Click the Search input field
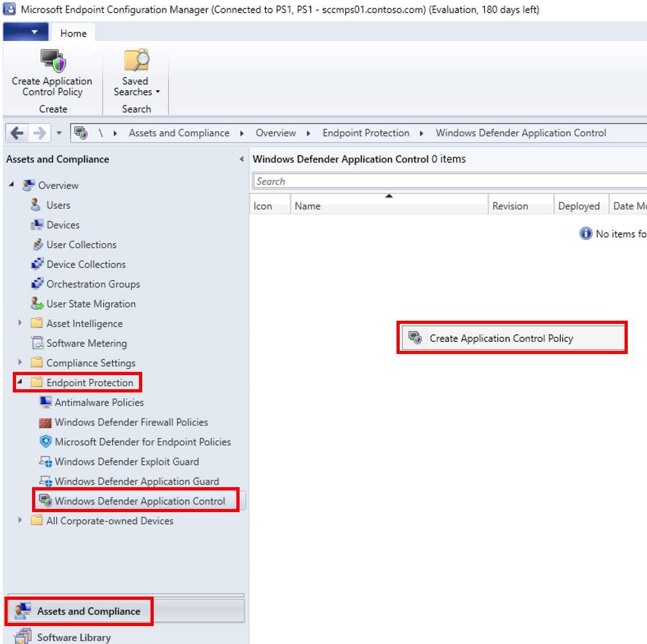The image size is (647, 644). pos(450,181)
